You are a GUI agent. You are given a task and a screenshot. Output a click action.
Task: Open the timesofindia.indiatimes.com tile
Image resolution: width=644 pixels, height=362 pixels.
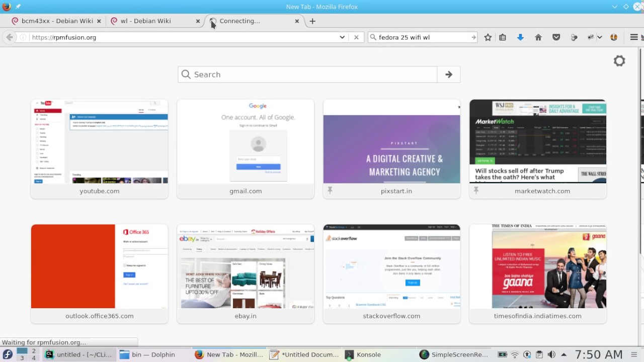point(538,274)
